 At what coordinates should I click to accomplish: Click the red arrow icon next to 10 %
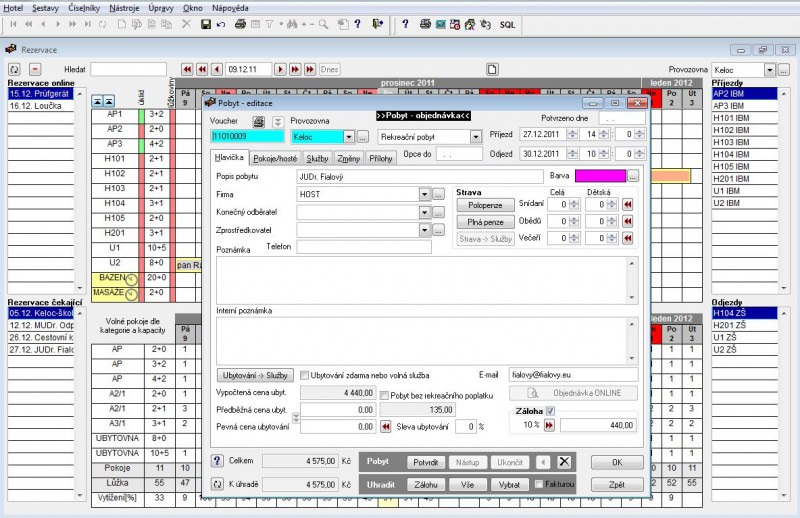tap(550, 425)
